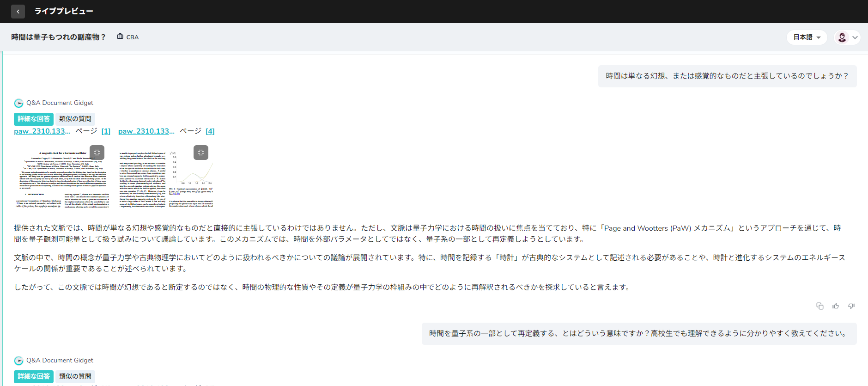Viewport: 868px width, 386px height.
Task: Copy the first answer with the copy icon
Action: (820, 306)
